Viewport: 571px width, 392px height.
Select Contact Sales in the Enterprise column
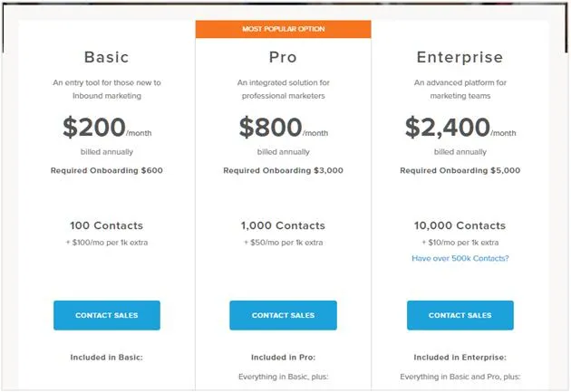point(460,315)
